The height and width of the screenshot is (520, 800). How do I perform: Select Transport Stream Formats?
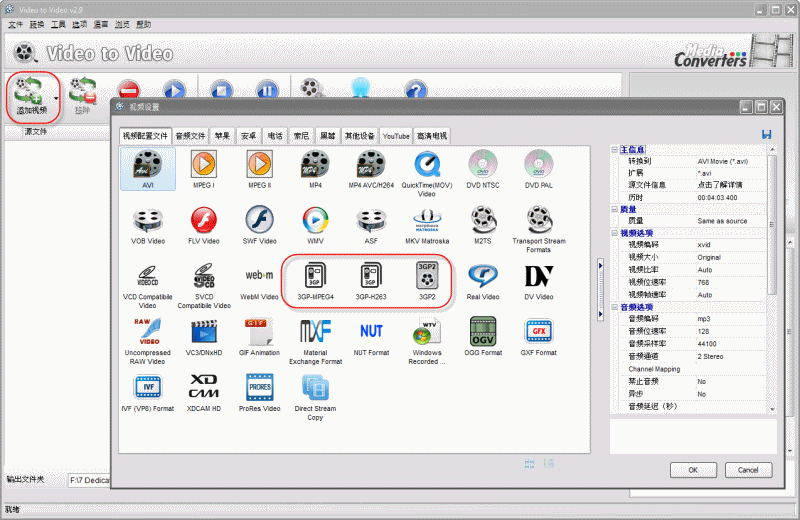(x=539, y=230)
